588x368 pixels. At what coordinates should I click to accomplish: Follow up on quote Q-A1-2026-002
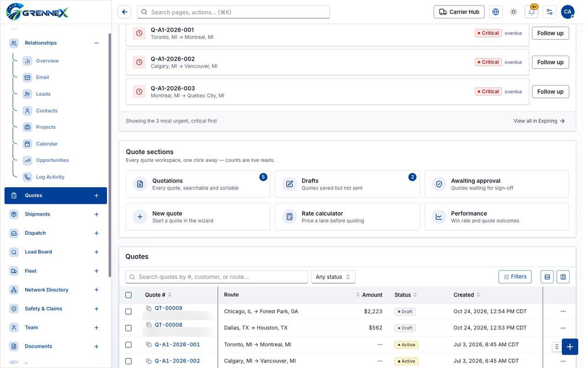[x=550, y=62]
